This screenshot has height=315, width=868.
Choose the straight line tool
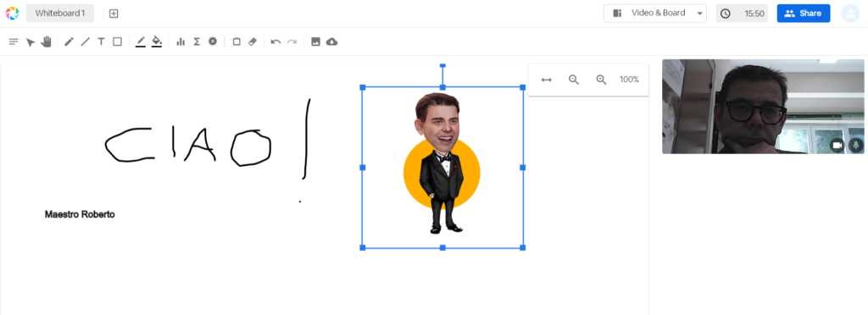coord(85,41)
